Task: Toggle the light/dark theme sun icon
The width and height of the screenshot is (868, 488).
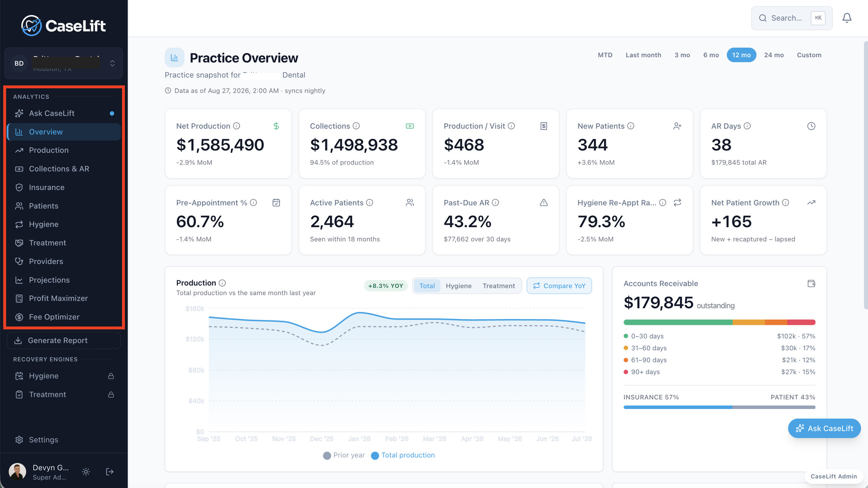Action: pos(86,472)
